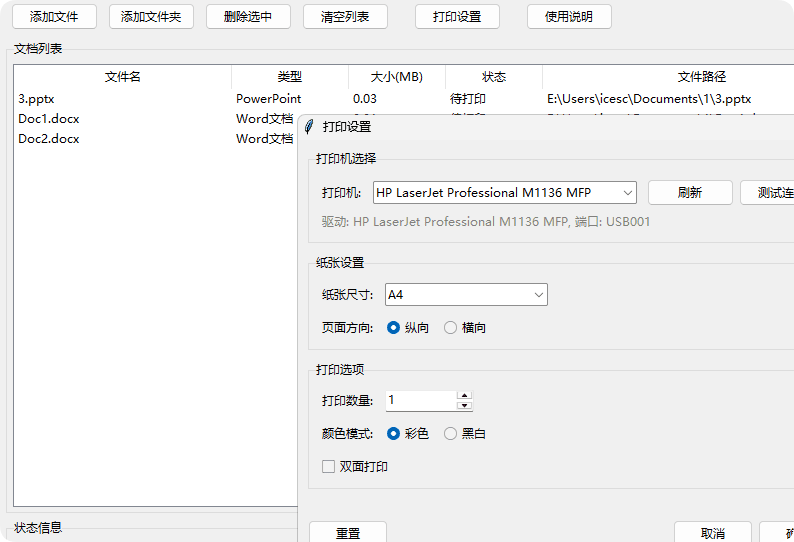Screen dimensions: 794x542
Task: Click the E:\Users\icesc\Documents\1\3.pptx path
Action: [x=649, y=99]
